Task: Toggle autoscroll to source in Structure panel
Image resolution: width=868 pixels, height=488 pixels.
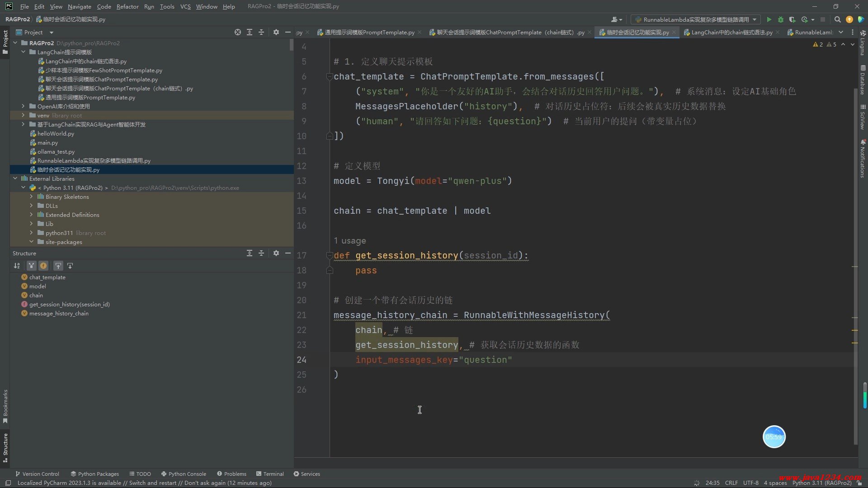Action: (58, 266)
